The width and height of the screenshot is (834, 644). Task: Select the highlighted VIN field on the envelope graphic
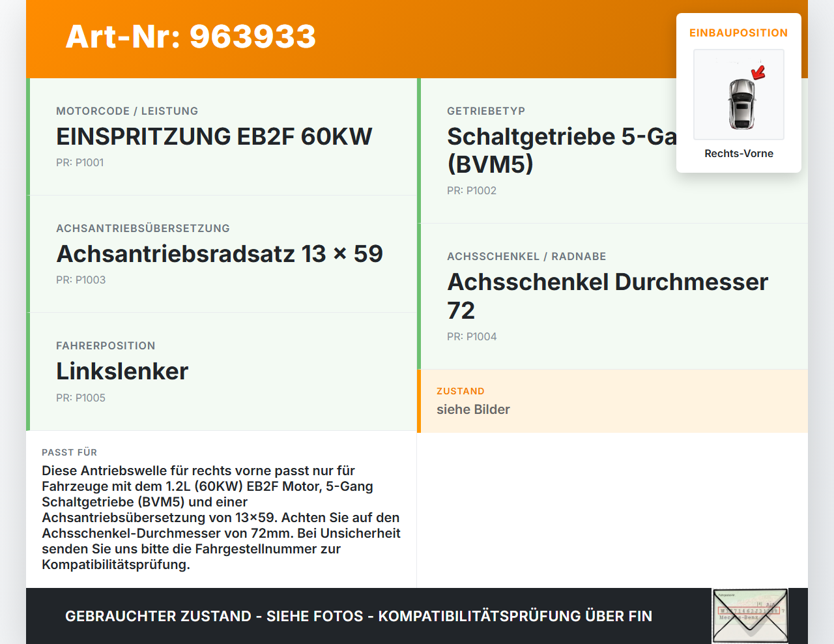point(749,610)
